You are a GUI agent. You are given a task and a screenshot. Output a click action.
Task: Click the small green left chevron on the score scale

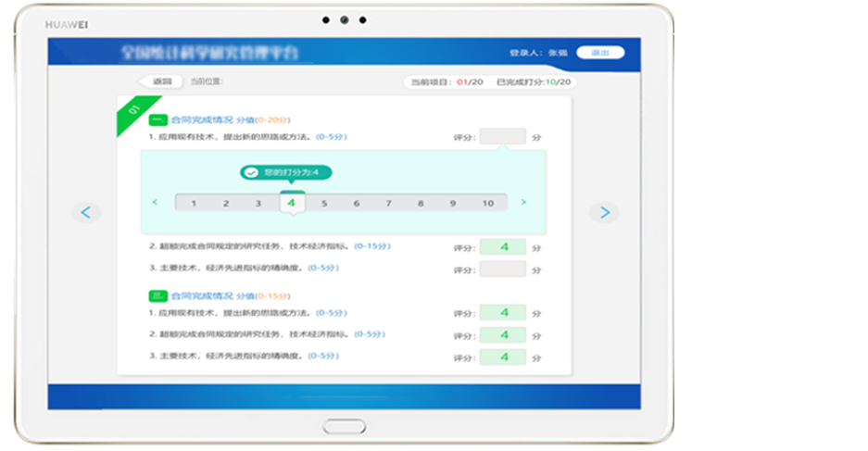155,202
